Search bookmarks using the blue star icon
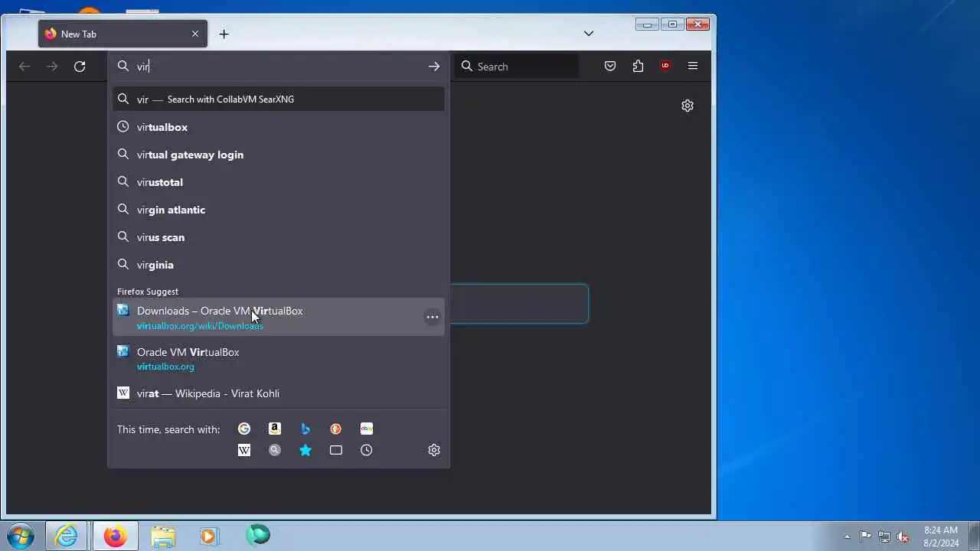 tap(305, 450)
